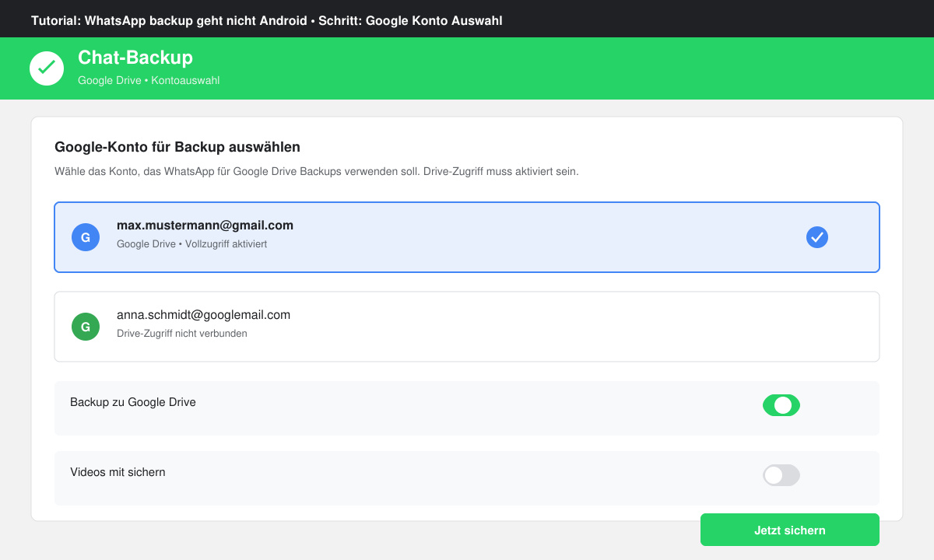Click 'Google Drive • Vollzugriff aktiviert' status text

pyautogui.click(x=192, y=244)
